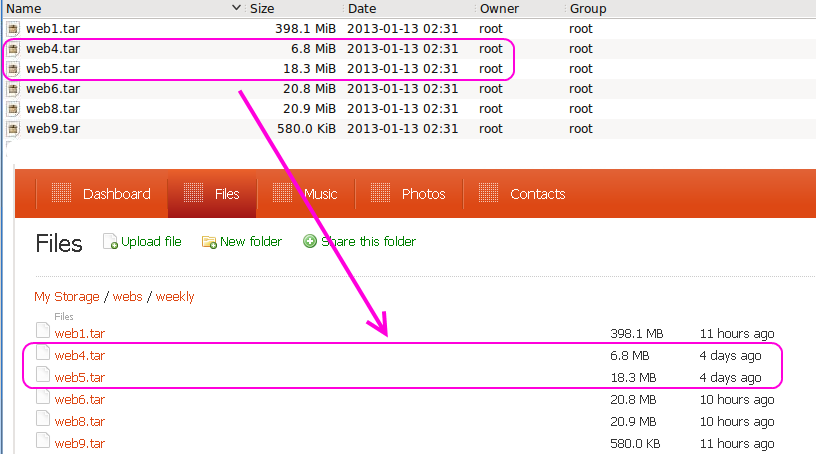Viewport: 816px width, 454px height.
Task: Click the Upload file page icon
Action: (110, 241)
